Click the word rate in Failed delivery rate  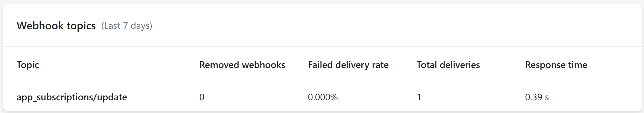click(x=380, y=65)
